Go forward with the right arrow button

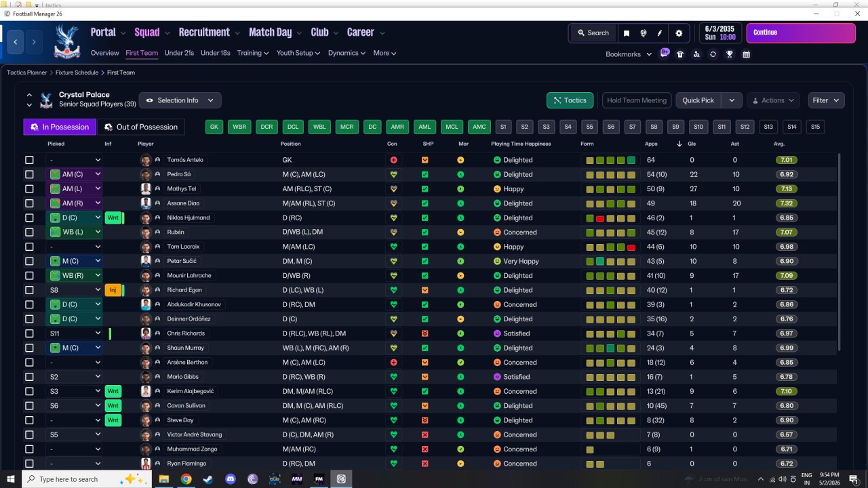point(35,42)
